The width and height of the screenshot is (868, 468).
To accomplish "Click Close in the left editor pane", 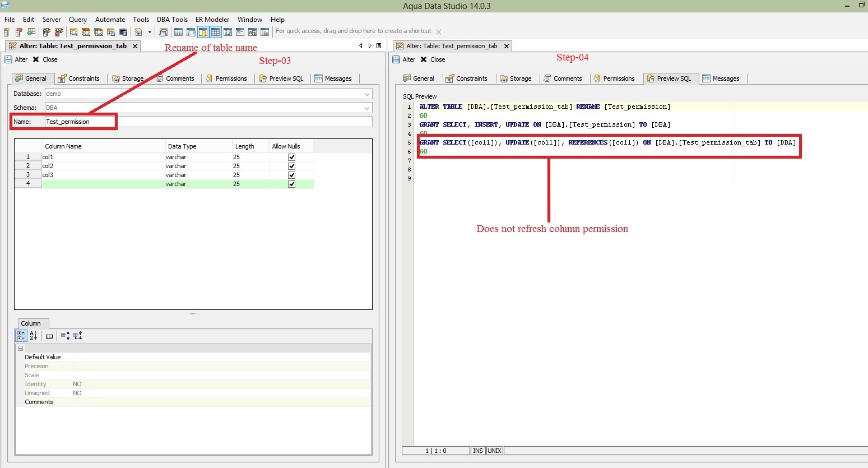I will click(x=45, y=59).
